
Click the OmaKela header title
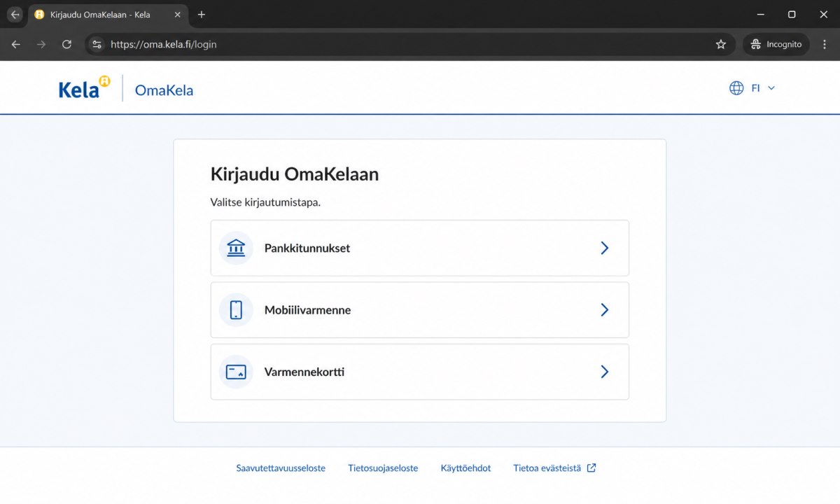(x=164, y=90)
